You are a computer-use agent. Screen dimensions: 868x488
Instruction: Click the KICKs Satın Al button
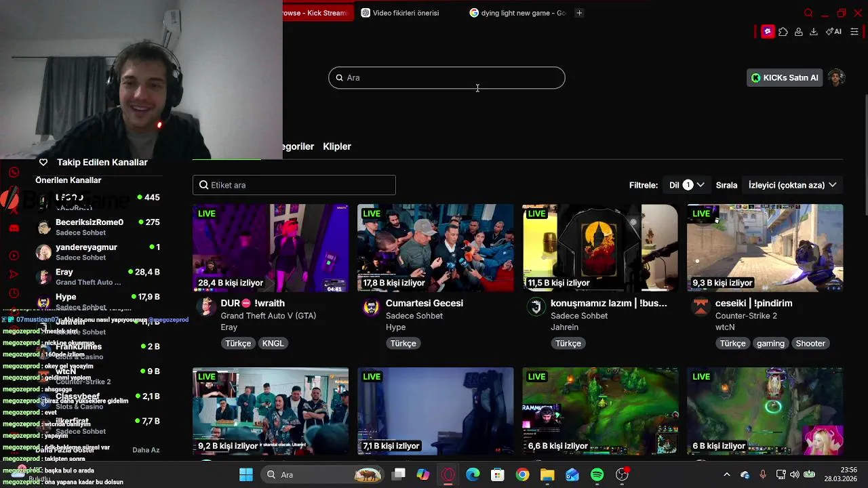coord(785,78)
